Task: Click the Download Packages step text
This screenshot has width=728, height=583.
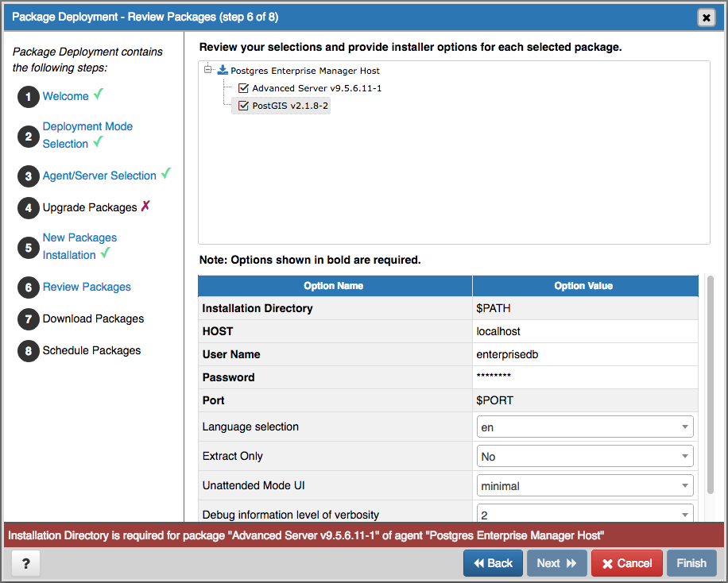Action: tap(93, 319)
